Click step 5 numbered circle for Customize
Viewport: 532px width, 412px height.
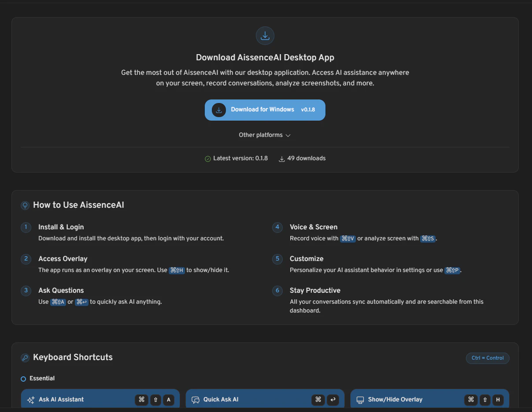point(277,259)
